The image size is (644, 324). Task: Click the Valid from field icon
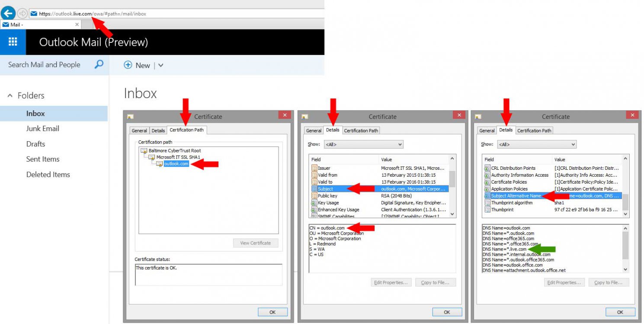pyautogui.click(x=314, y=175)
